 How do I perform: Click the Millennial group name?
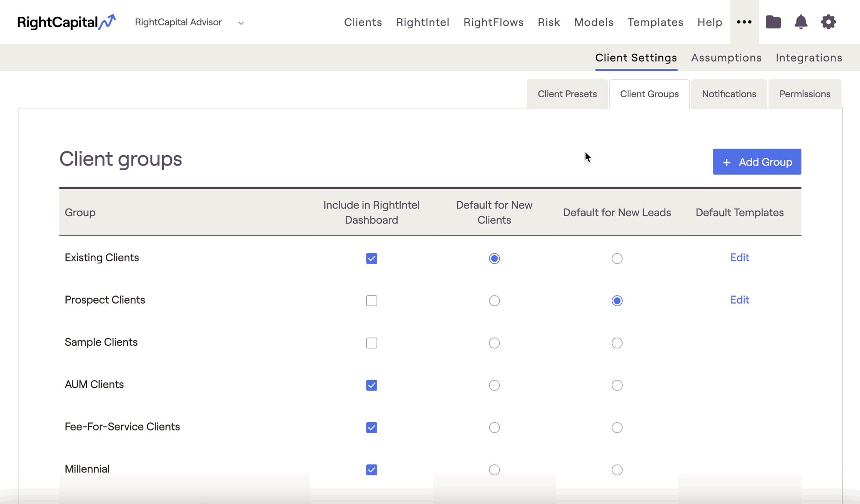[87, 469]
